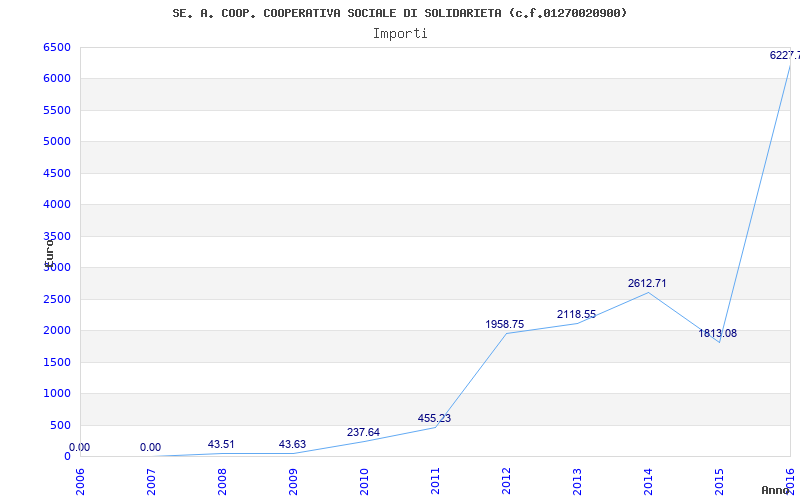Click the 0.00 value label for 2007

151,447
